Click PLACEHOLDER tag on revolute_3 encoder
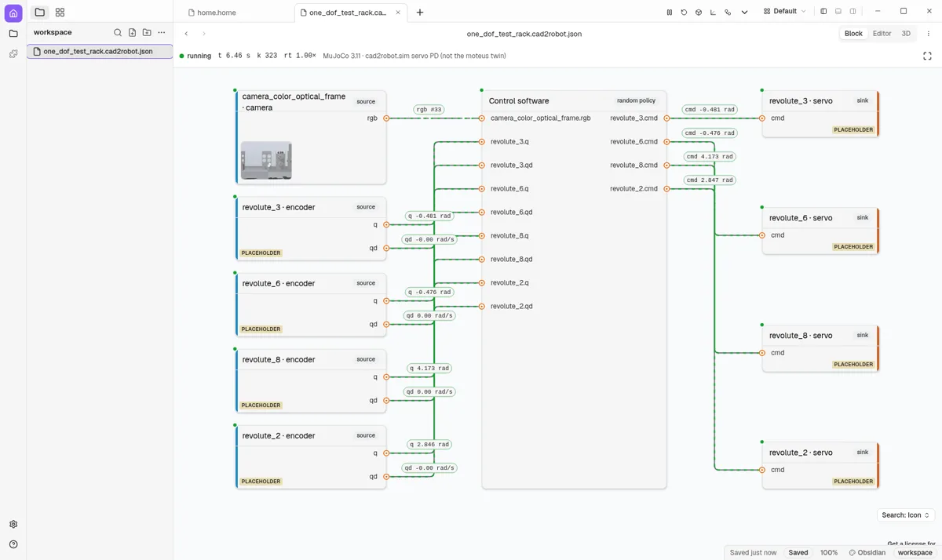Image resolution: width=942 pixels, height=560 pixels. pyautogui.click(x=261, y=253)
